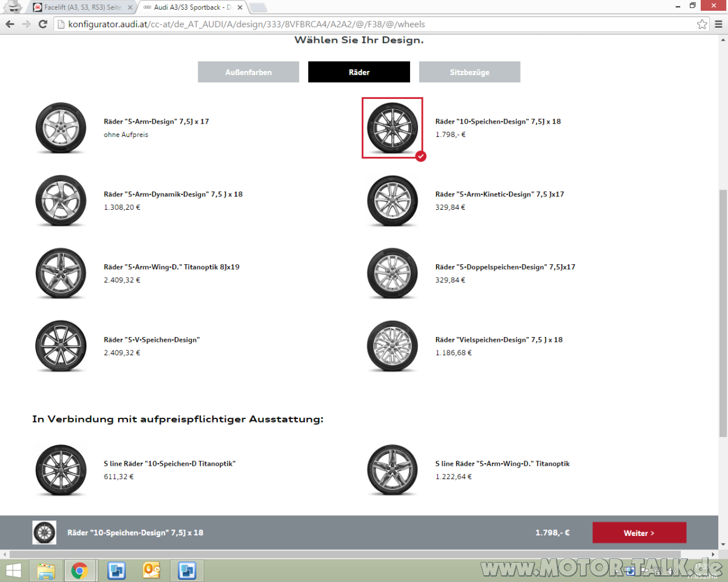Choose the Vielspeichen-Design wheel option
Viewport: 728px width, 582px height.
(393, 346)
